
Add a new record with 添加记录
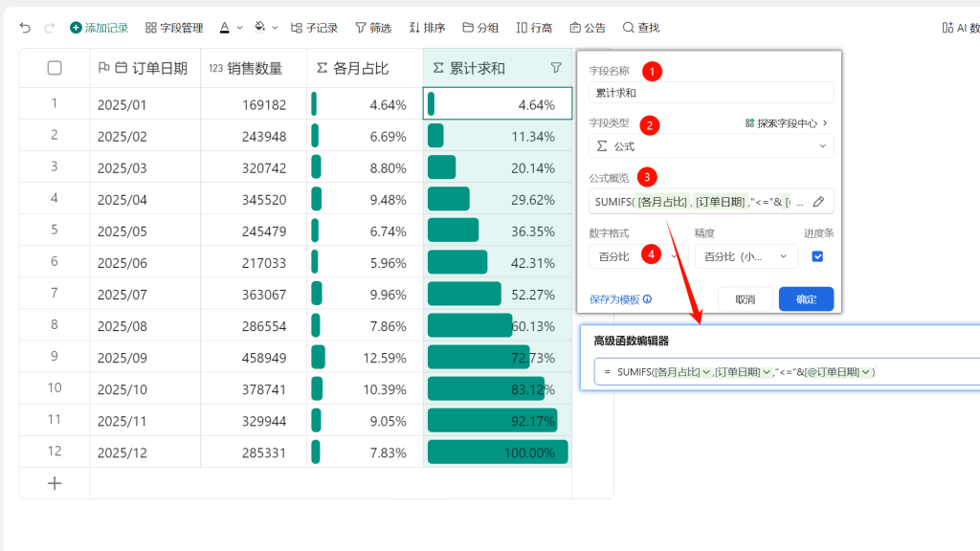pos(99,28)
